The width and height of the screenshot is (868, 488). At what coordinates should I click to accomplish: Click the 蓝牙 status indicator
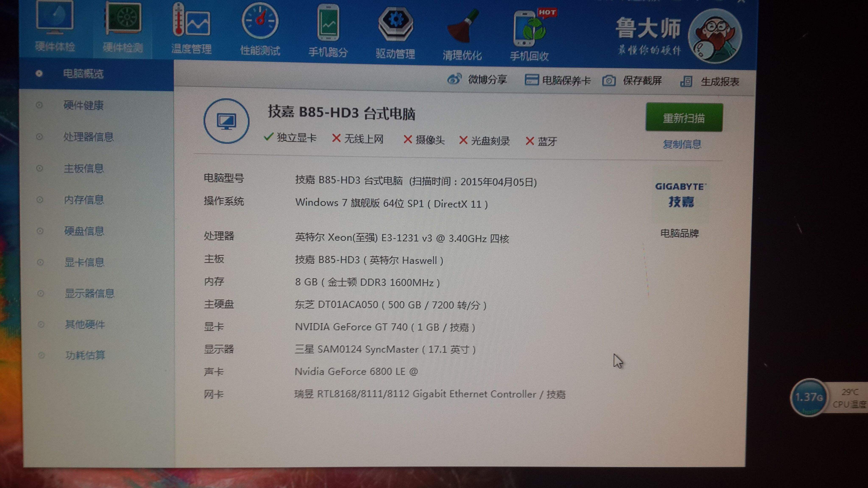tap(541, 141)
